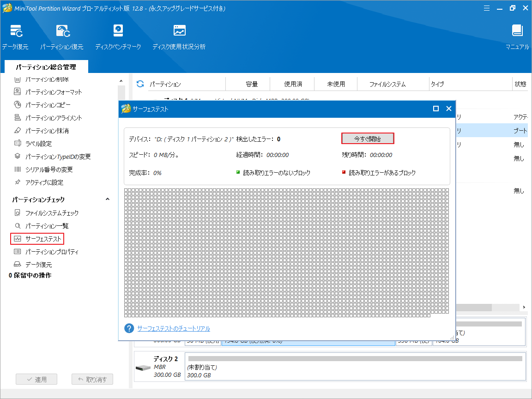Select パーティションコピー in the sidebar
532x399 pixels.
[x=48, y=105]
